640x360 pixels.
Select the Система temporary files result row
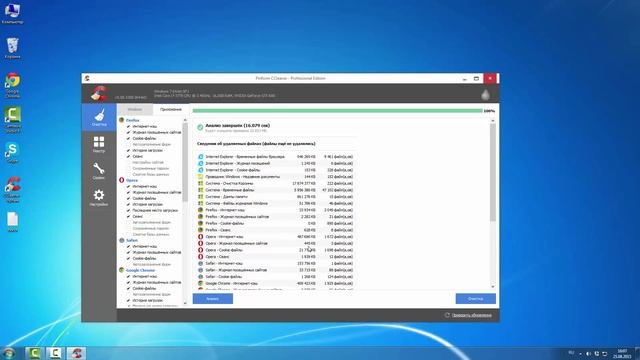point(276,190)
